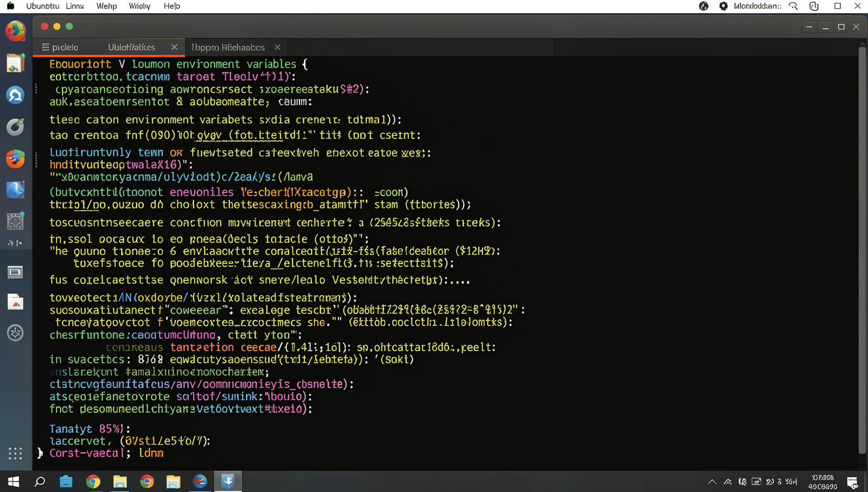Click the line starting "(butvckhttl(ttoonot"

coord(228,192)
